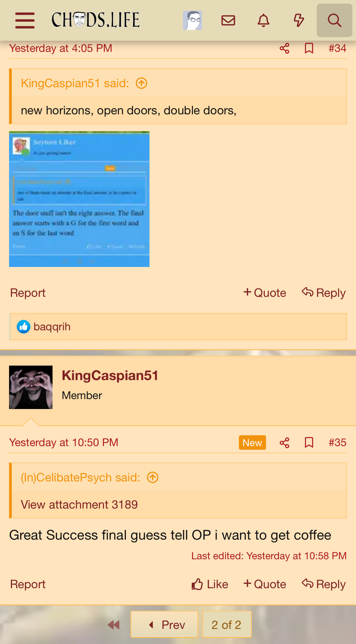The height and width of the screenshot is (644, 356).
Task: Reply to post #35
Action: coord(324,584)
